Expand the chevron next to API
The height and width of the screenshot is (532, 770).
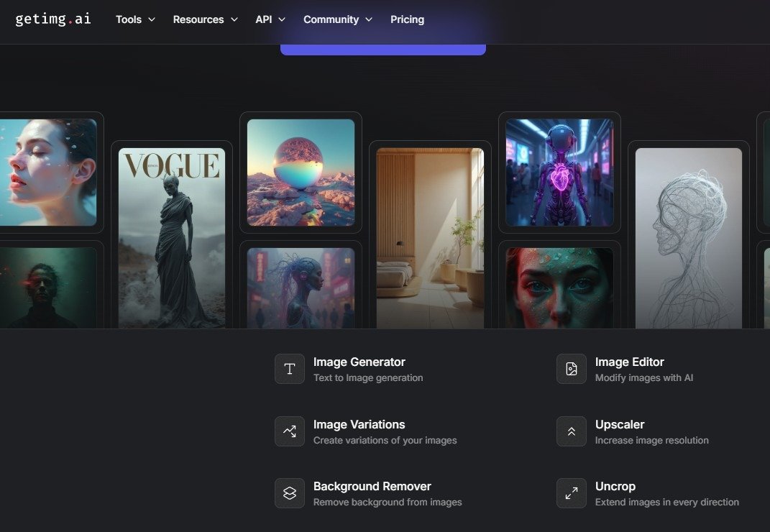point(282,19)
